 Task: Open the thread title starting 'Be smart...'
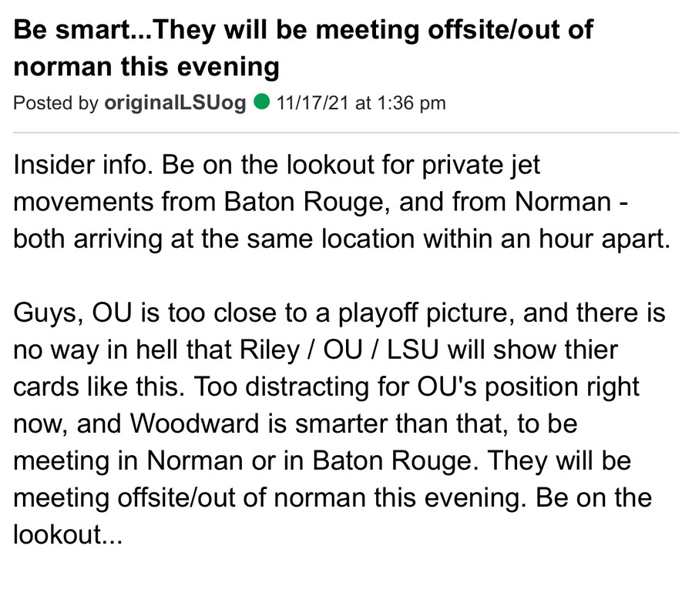tap(303, 48)
